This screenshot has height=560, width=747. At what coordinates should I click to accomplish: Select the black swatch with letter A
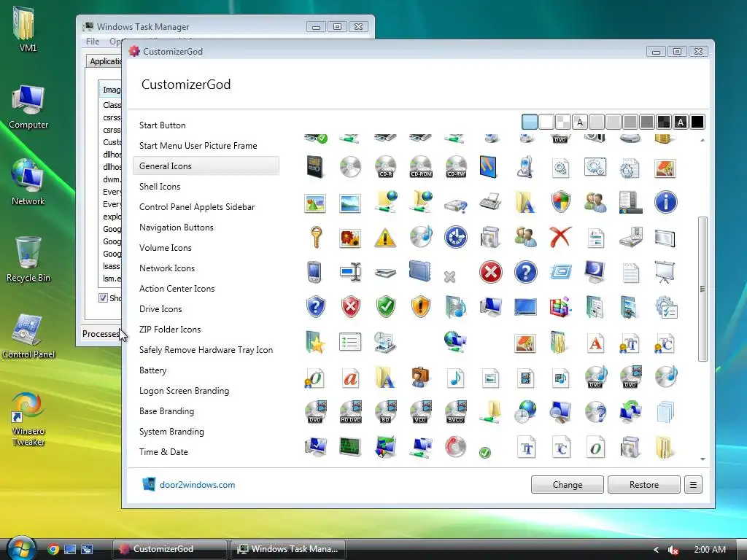point(681,122)
